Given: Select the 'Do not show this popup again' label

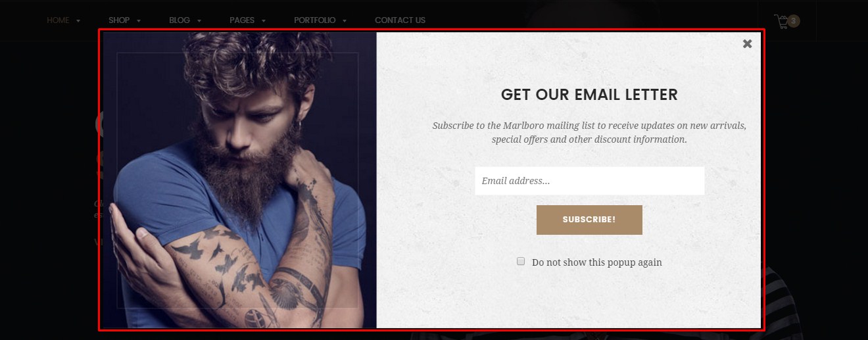Looking at the screenshot, I should click(596, 262).
